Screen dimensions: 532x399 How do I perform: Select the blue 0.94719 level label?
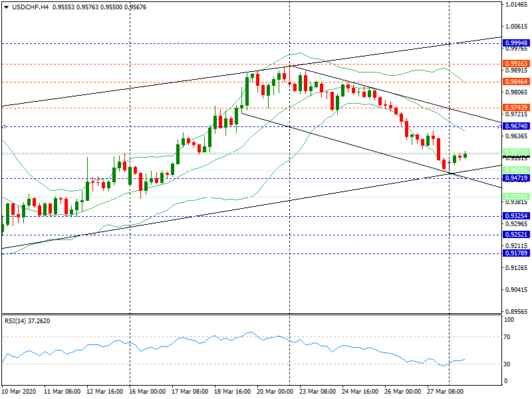click(x=516, y=178)
